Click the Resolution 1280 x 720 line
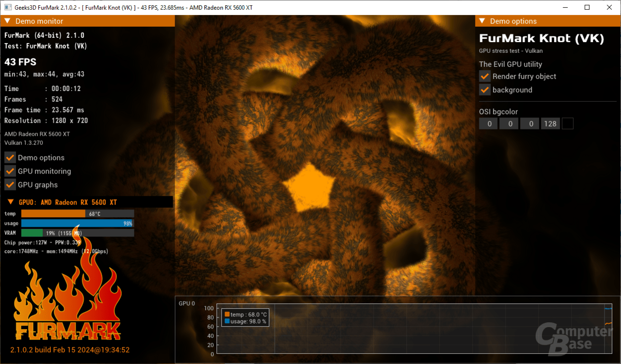621x364 pixels. pos(46,121)
